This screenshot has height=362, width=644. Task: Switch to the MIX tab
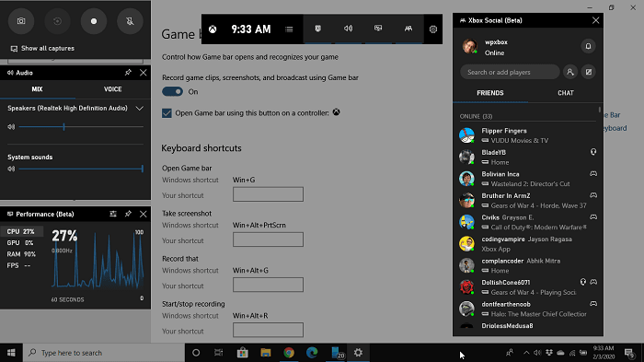(x=38, y=89)
